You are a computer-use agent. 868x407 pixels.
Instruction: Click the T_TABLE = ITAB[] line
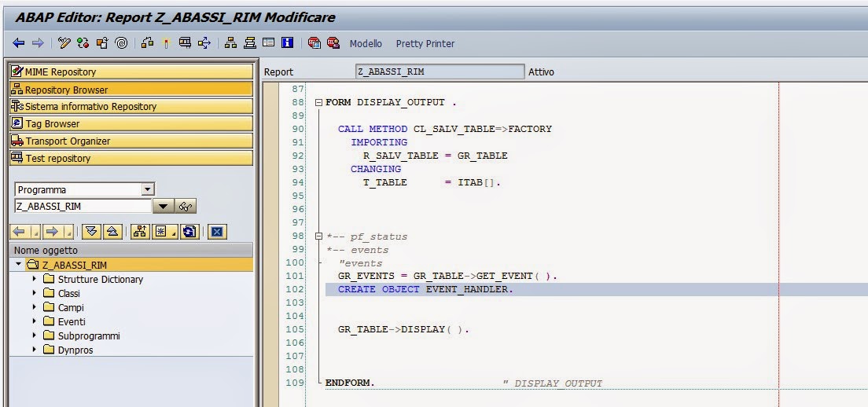tap(432, 182)
